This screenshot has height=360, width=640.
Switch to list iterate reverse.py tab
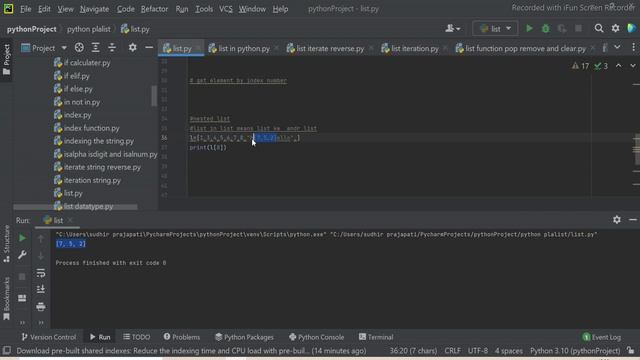(x=330, y=49)
